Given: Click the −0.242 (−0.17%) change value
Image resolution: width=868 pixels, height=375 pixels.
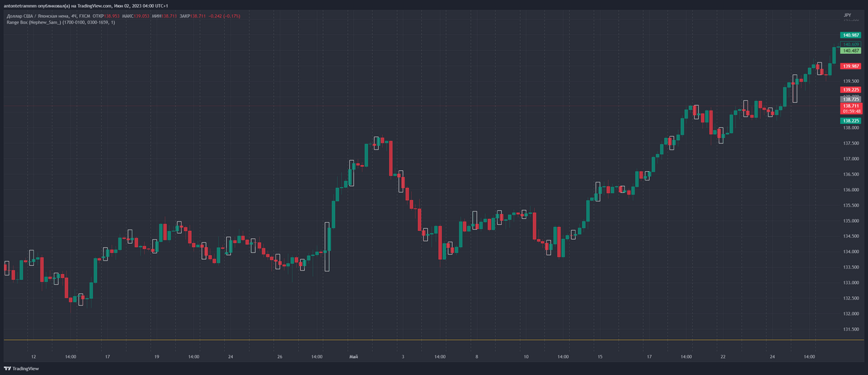Looking at the screenshot, I should (x=223, y=15).
